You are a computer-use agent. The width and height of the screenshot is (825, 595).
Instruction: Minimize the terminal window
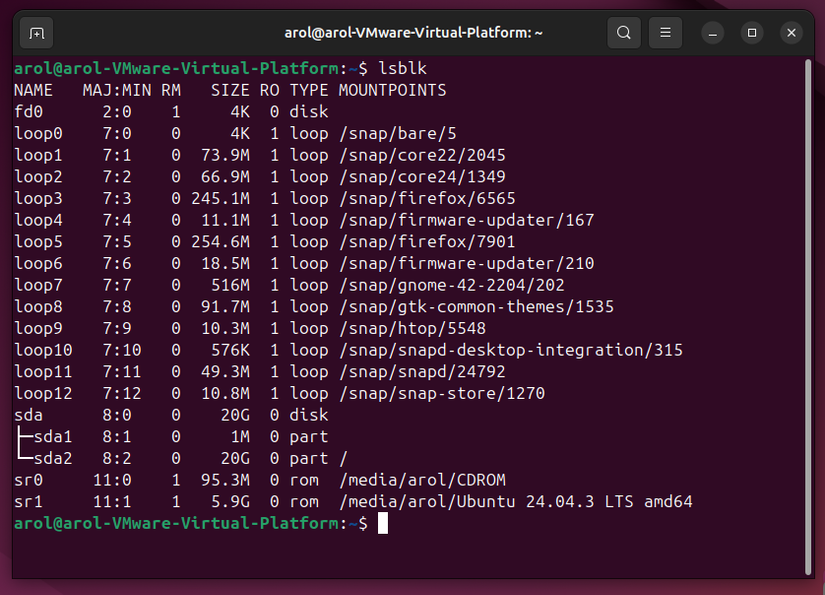pos(711,33)
